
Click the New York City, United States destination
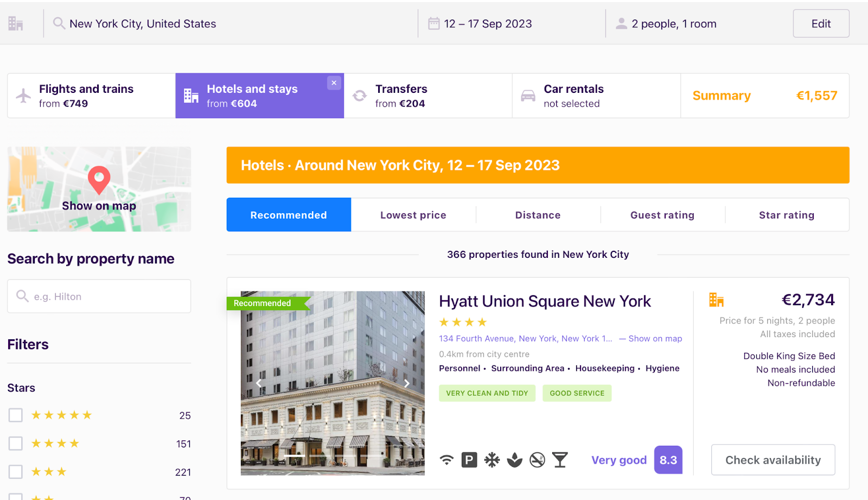coord(143,23)
